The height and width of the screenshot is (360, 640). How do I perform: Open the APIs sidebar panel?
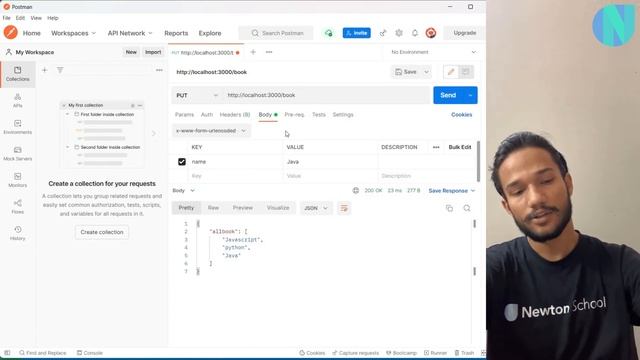coord(18,100)
